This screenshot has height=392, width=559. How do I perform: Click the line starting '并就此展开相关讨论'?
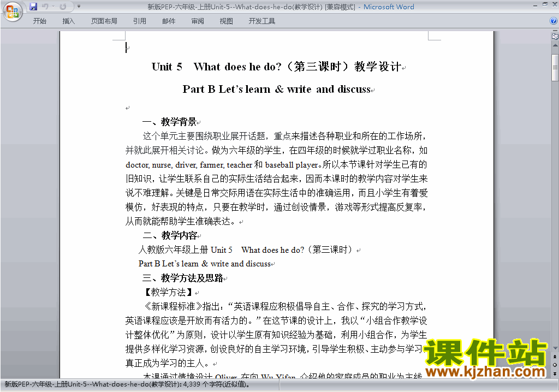coord(276,150)
